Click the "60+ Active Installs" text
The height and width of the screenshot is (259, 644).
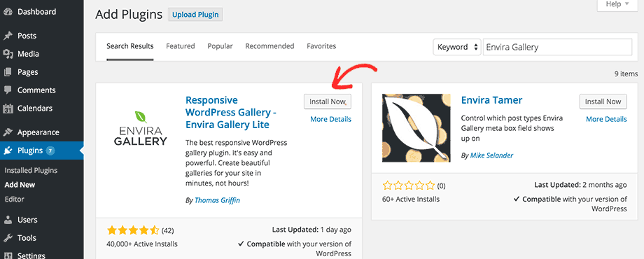411,199
